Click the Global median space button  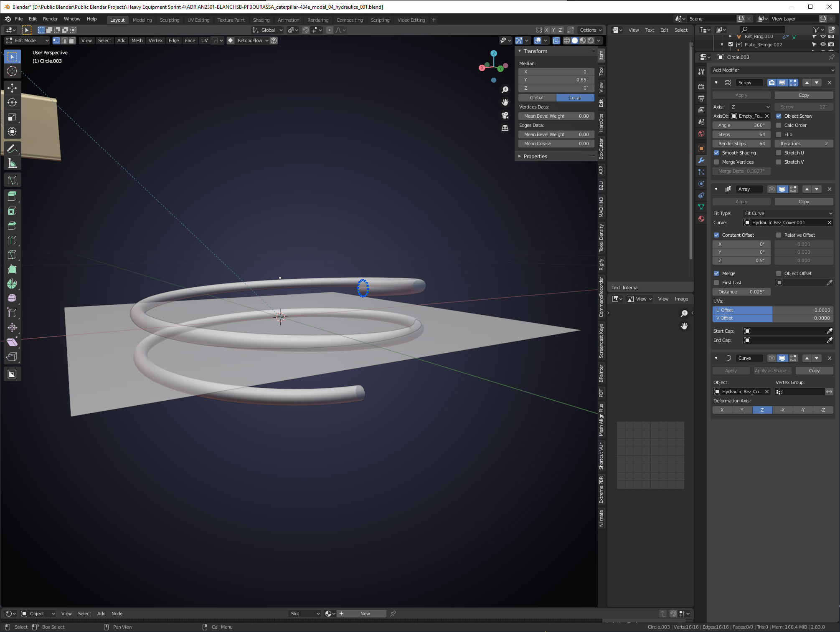tap(537, 98)
